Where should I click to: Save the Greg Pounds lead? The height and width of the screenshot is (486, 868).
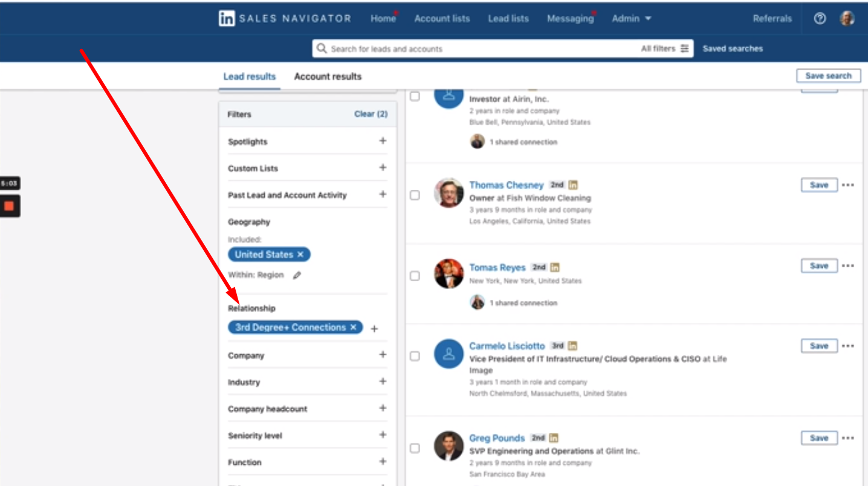tap(819, 438)
